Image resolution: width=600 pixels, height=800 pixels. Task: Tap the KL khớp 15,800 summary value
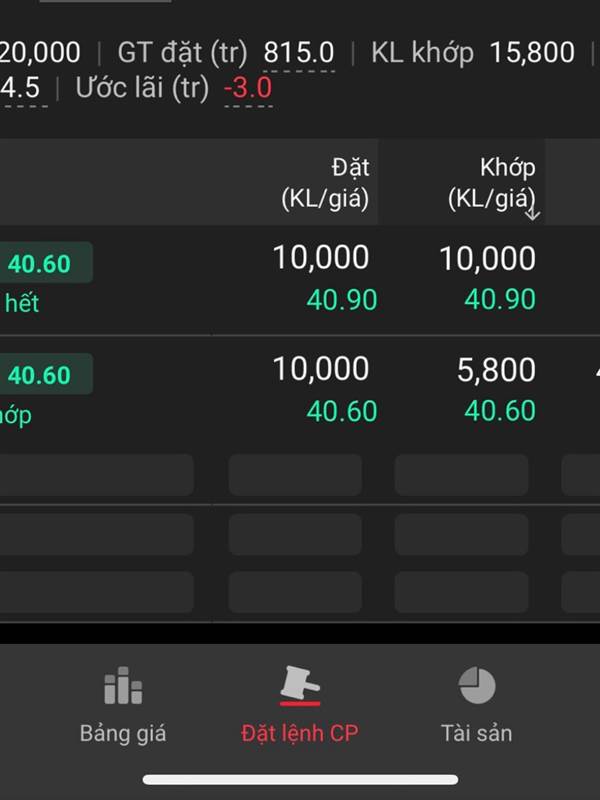tap(532, 53)
